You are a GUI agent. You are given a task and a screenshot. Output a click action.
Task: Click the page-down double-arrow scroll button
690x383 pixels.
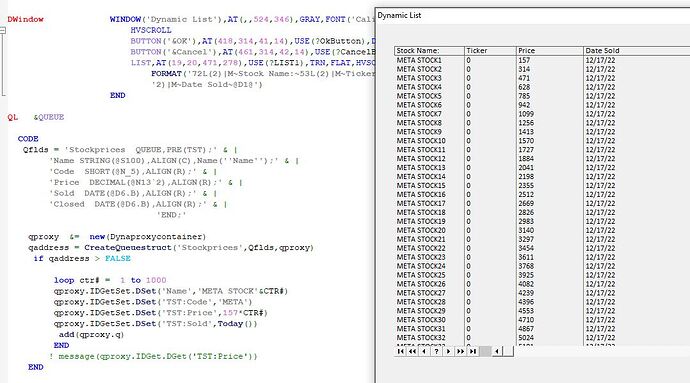click(460, 351)
